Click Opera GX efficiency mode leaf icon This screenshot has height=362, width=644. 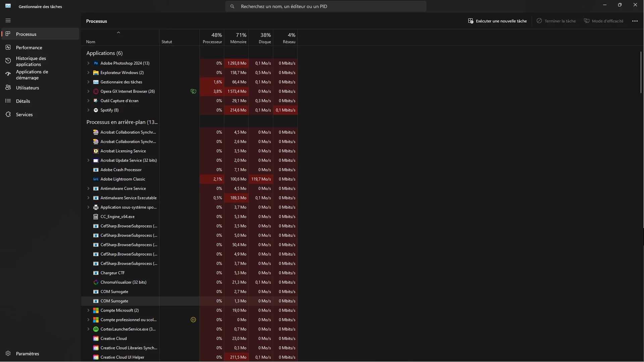[193, 91]
